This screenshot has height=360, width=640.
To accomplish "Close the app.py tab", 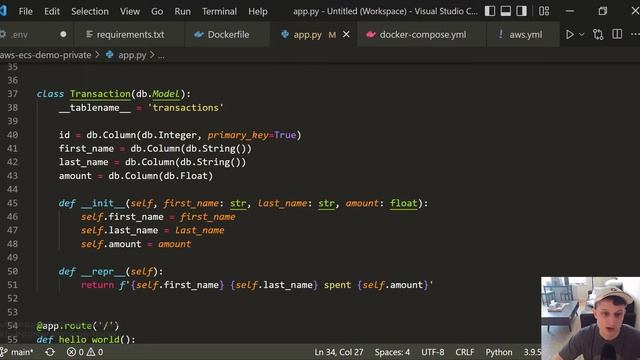I will (x=346, y=35).
